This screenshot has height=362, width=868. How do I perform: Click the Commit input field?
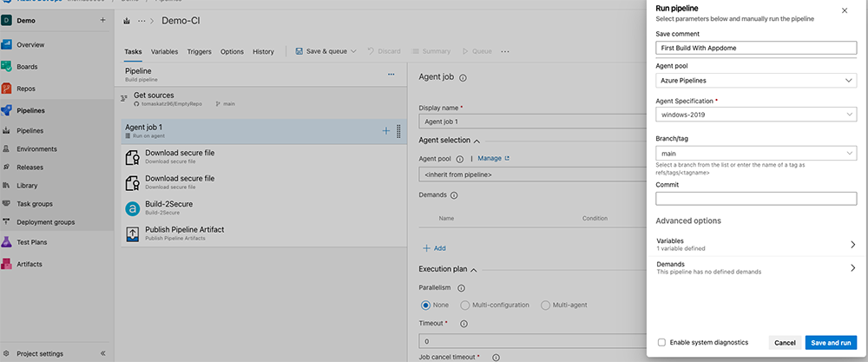[x=756, y=198]
